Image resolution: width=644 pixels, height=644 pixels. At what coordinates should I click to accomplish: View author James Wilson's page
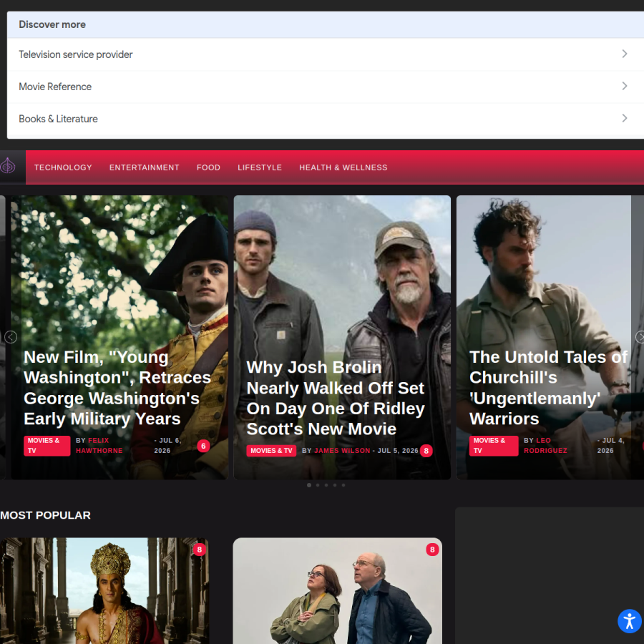(x=342, y=451)
